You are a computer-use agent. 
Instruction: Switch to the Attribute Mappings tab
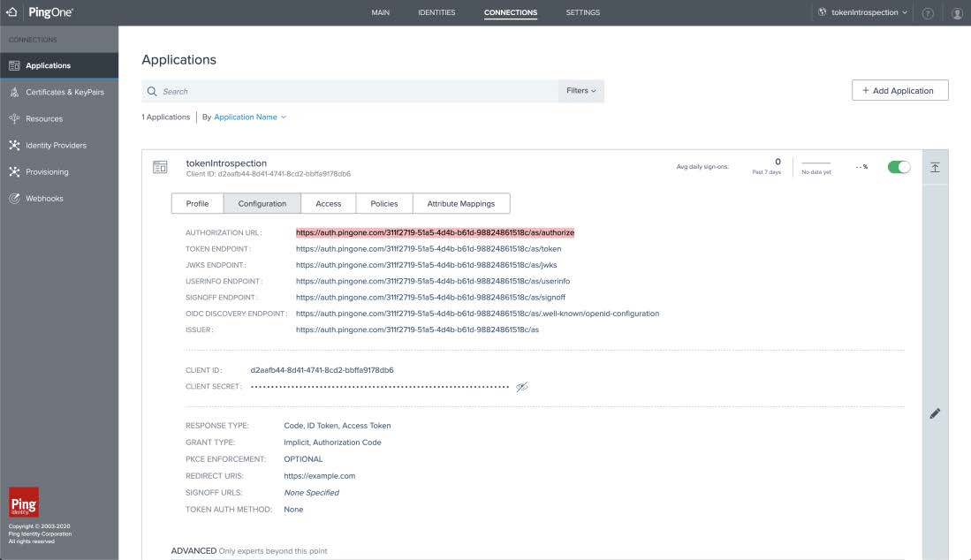point(460,203)
